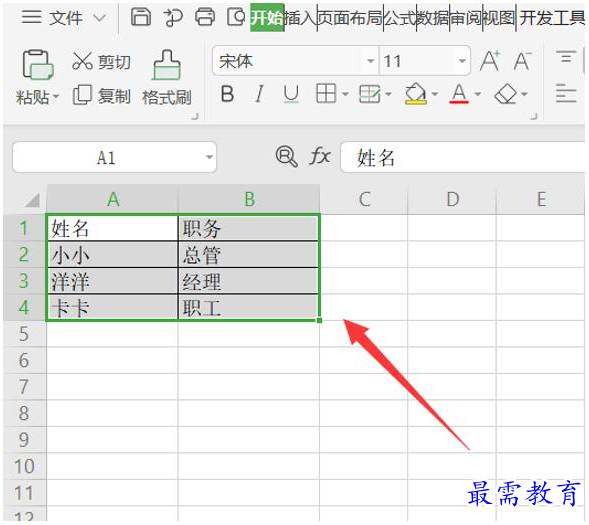Expand the font size dropdown arrow
Screen dimensions: 589x525
point(462,61)
